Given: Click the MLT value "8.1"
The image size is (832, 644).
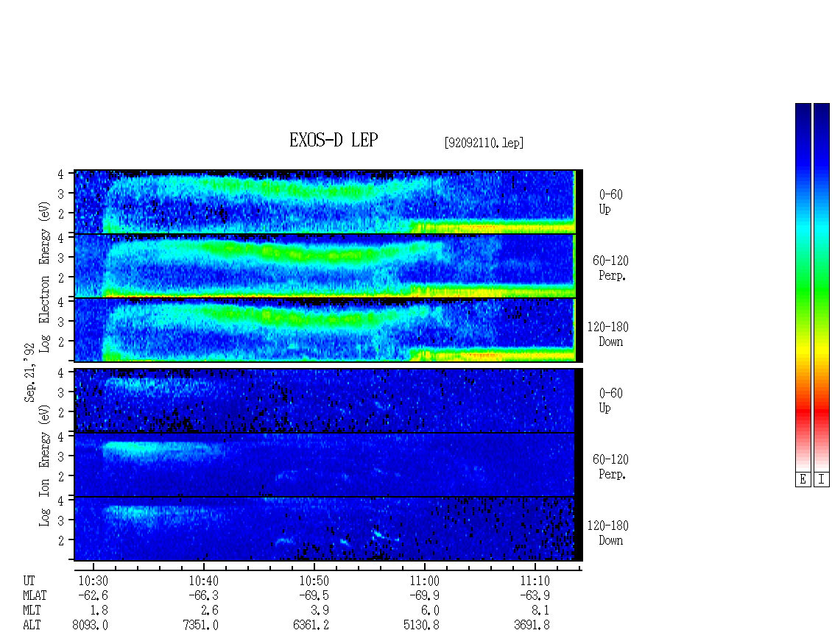Looking at the screenshot, I should (540, 611).
